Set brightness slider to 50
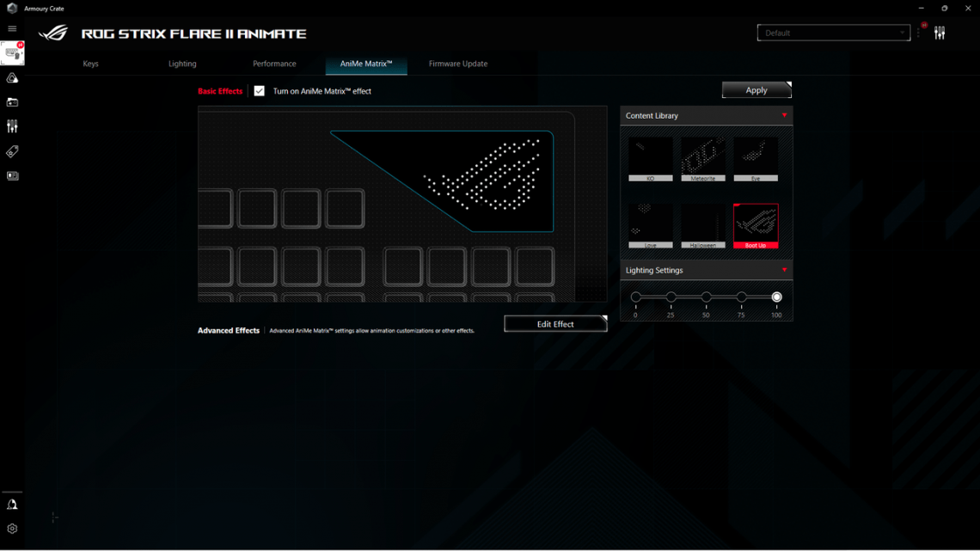The width and height of the screenshot is (980, 551). click(x=706, y=297)
